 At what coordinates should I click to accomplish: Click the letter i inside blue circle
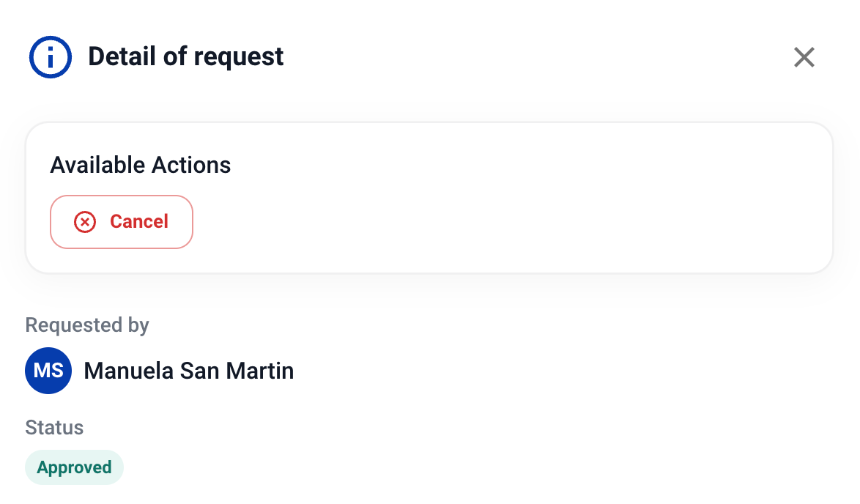[51, 57]
